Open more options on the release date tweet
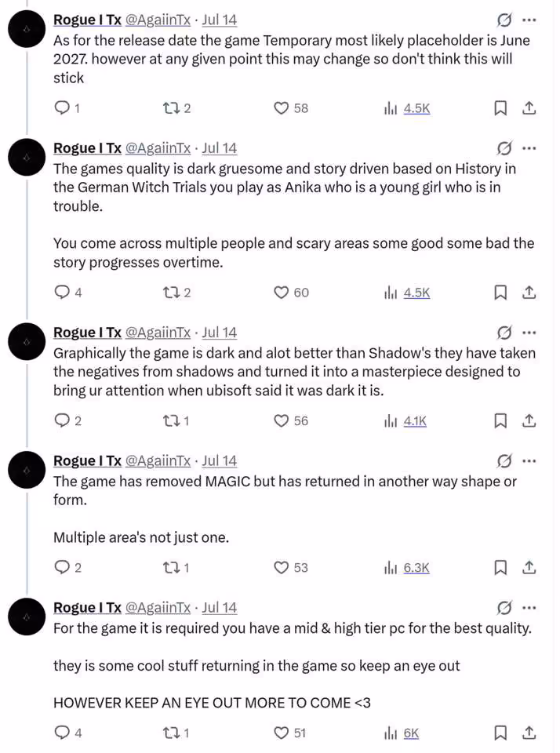This screenshot has width=560, height=753. coord(529,20)
